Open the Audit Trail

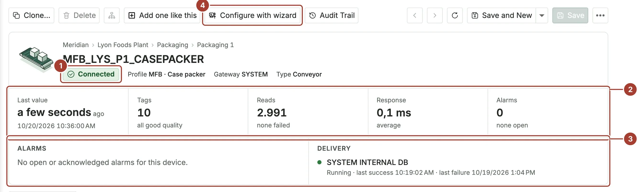pos(332,16)
